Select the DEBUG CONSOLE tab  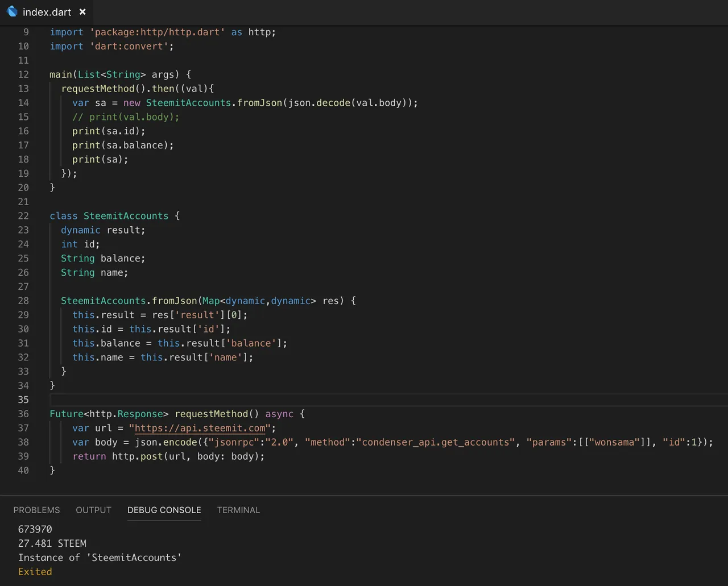[x=164, y=510]
